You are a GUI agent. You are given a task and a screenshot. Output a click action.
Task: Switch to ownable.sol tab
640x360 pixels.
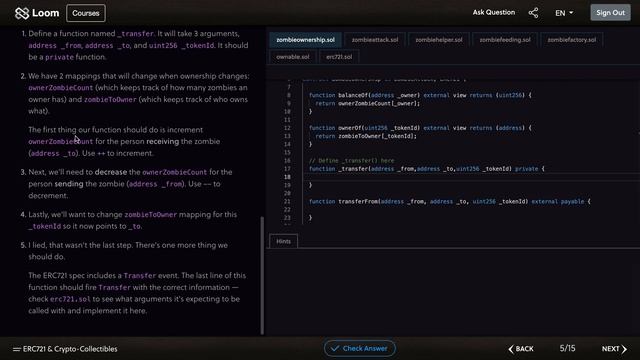tap(293, 57)
